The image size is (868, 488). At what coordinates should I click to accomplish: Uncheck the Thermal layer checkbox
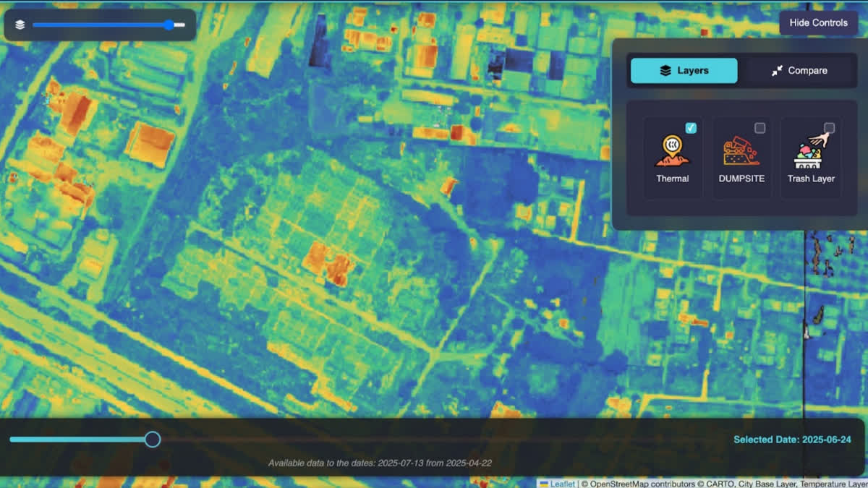692,128
